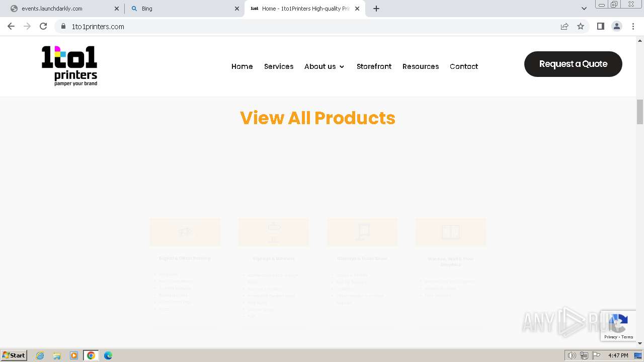Share this page via share icon
644x362 pixels.
[x=565, y=26]
